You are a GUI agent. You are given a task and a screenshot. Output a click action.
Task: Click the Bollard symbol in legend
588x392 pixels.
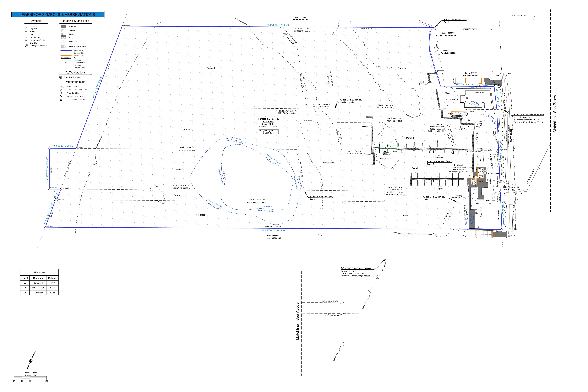26,31
